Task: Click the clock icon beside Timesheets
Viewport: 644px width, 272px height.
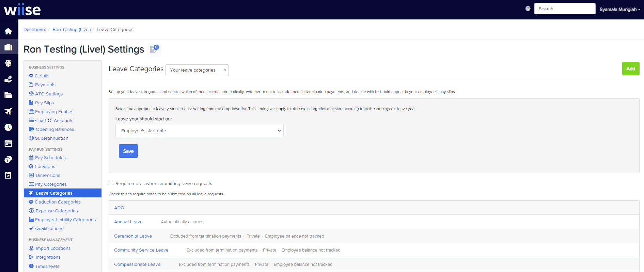Action: [31, 266]
